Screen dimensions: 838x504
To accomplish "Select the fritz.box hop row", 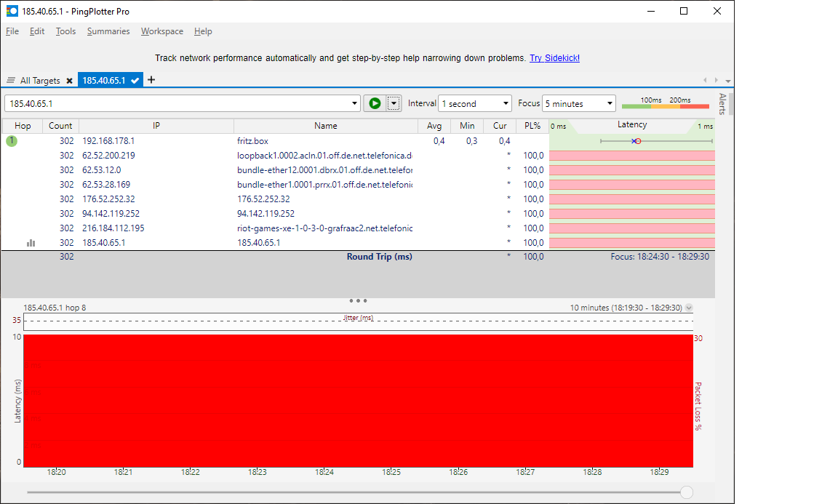I will (359, 141).
